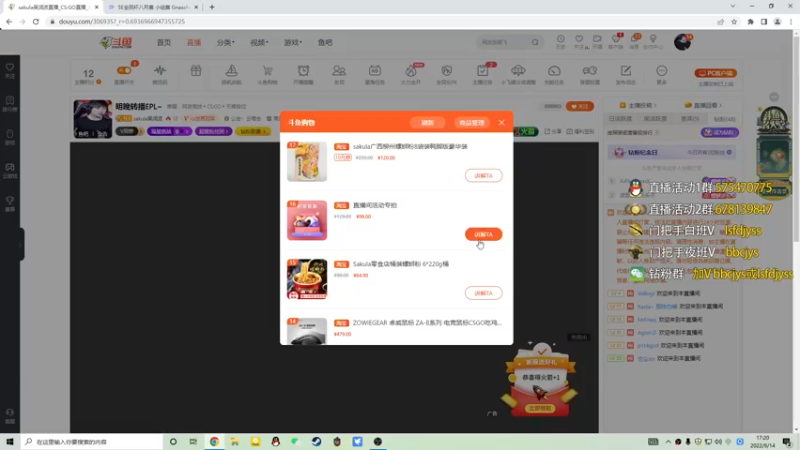Click the user avatar in the header
800x450 pixels.
click(682, 42)
